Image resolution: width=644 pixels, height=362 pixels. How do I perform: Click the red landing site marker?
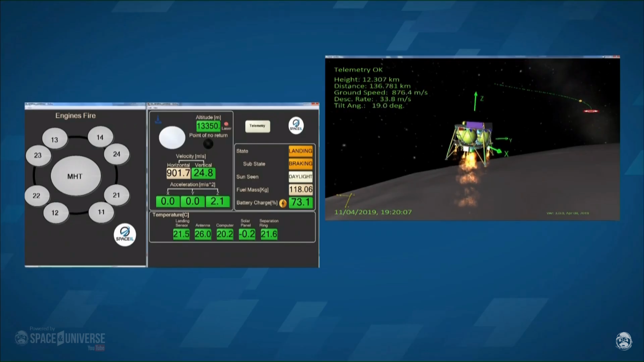coord(591,111)
